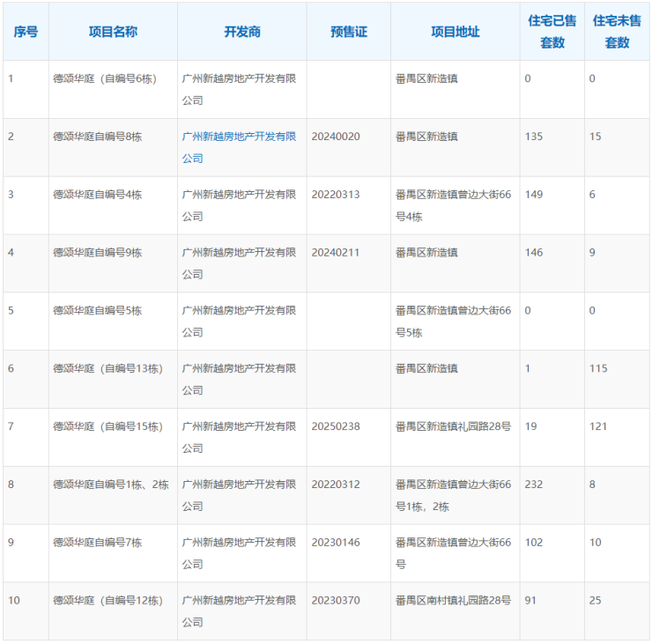Select project 德颂华庭自编号8栋

tap(97, 137)
